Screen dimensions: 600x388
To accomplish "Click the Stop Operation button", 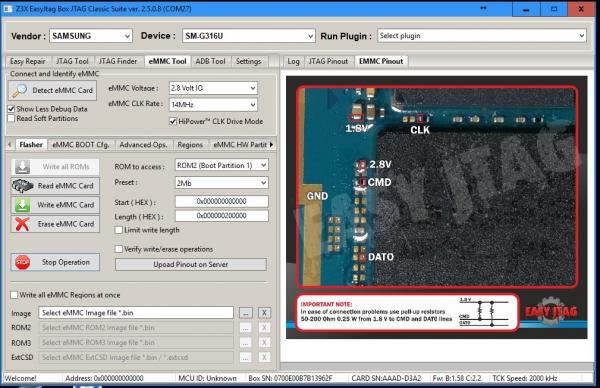I will [x=55, y=262].
